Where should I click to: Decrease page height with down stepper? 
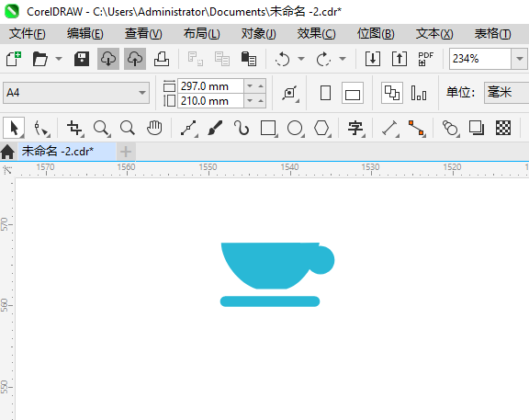click(x=250, y=100)
